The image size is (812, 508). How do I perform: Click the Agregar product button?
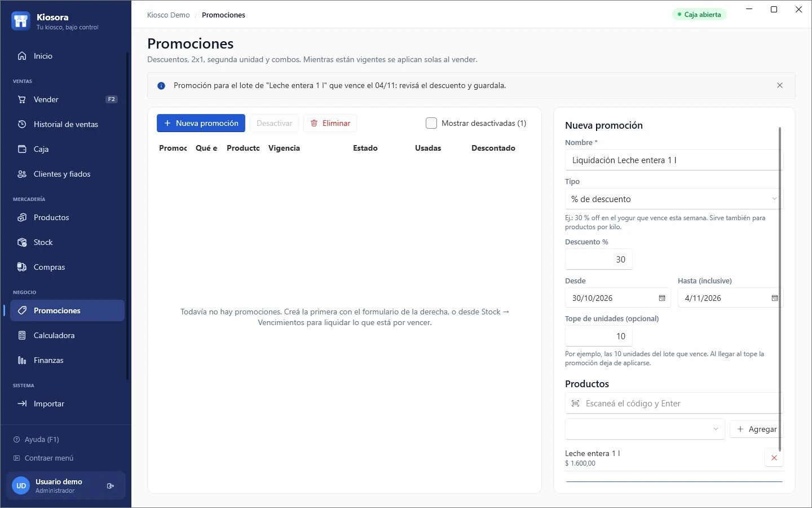[757, 429]
